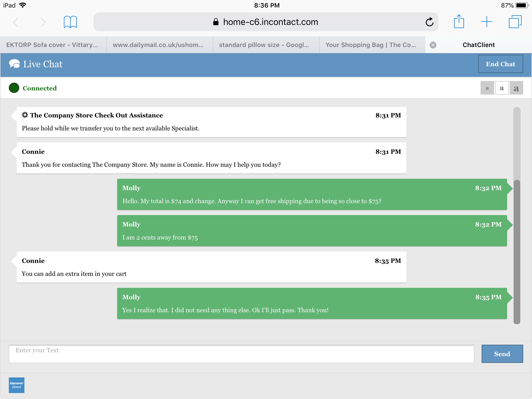The image size is (532, 399).
Task: Open a new tab with the plus icon
Action: point(487,22)
